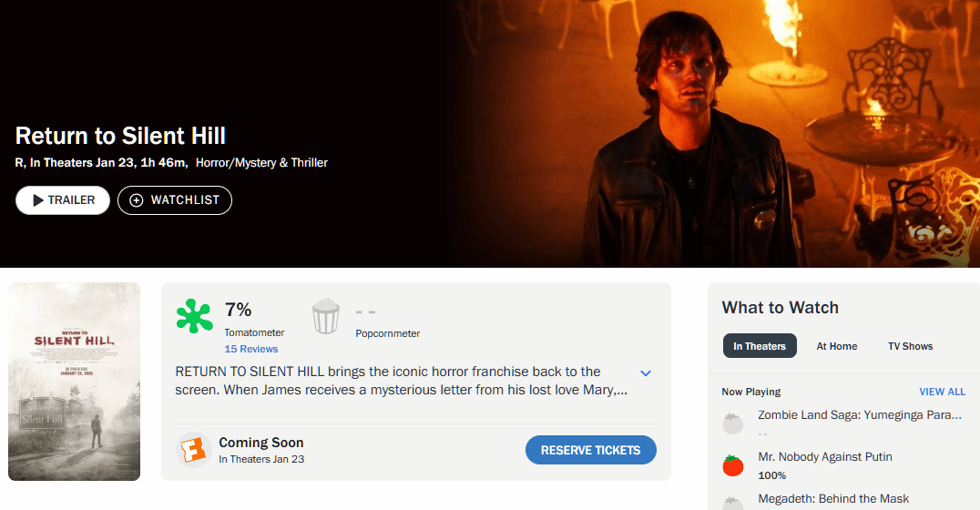Click the play triangle on Trailer
The height and width of the screenshot is (510, 980).
pyautogui.click(x=38, y=200)
